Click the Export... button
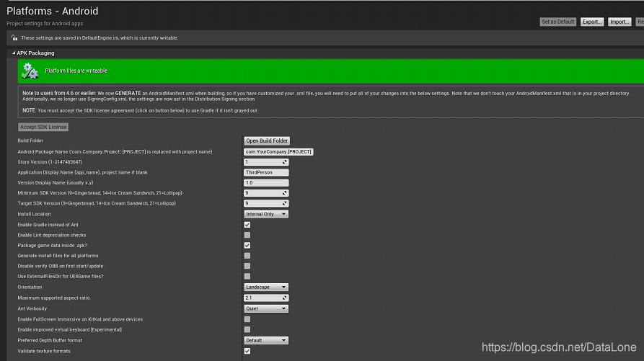This screenshot has height=361, width=644. coord(592,22)
